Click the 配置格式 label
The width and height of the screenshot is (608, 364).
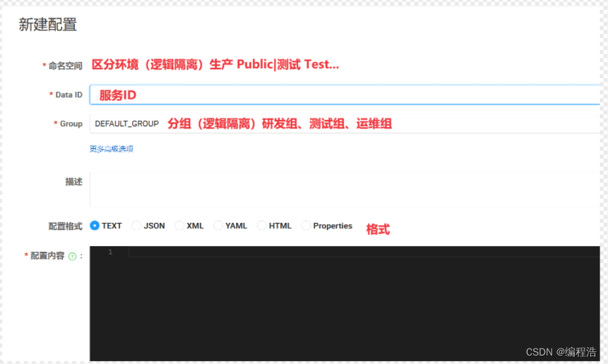click(65, 226)
